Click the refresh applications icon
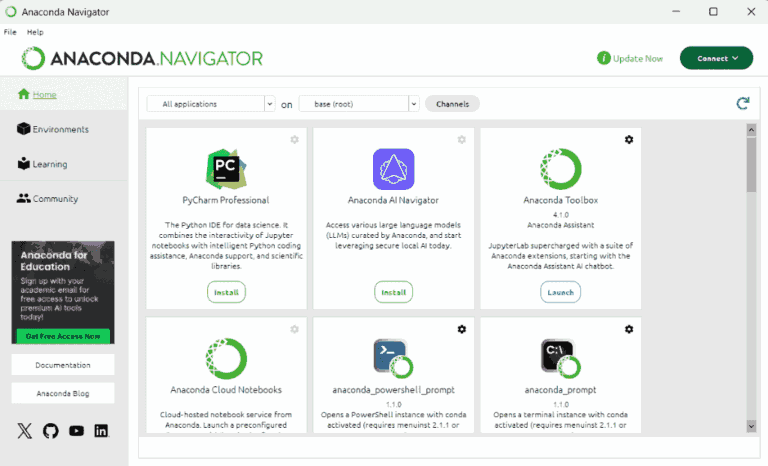Image resolution: width=768 pixels, height=466 pixels. (x=742, y=103)
